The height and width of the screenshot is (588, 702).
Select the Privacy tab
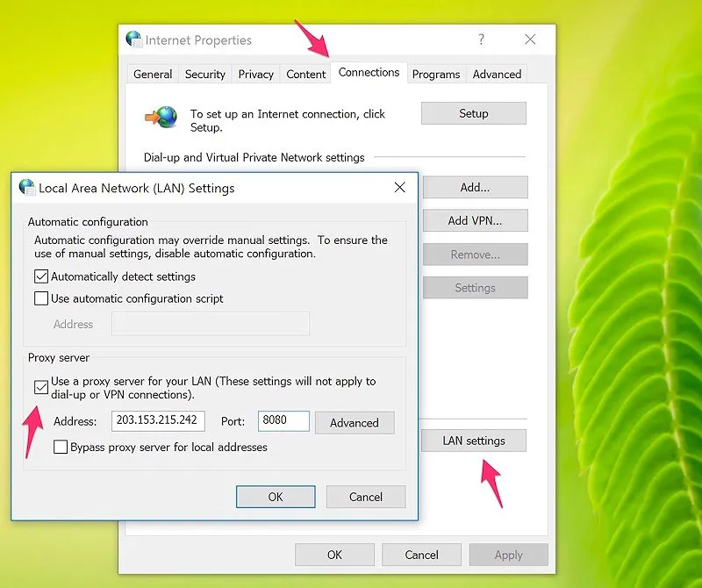[x=255, y=75]
